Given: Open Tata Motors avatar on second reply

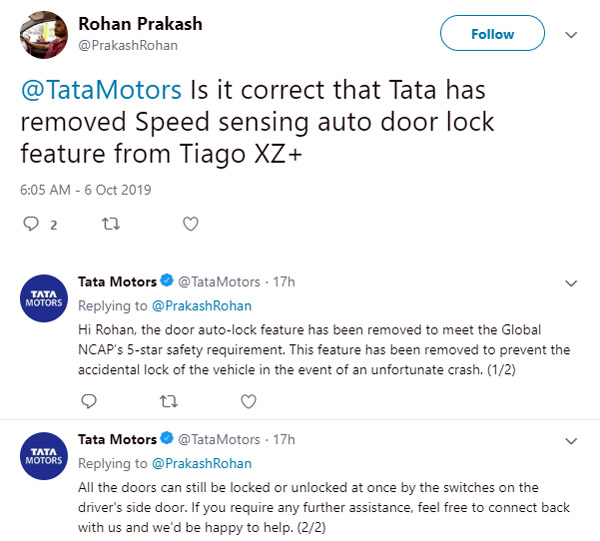Looking at the screenshot, I should [43, 455].
